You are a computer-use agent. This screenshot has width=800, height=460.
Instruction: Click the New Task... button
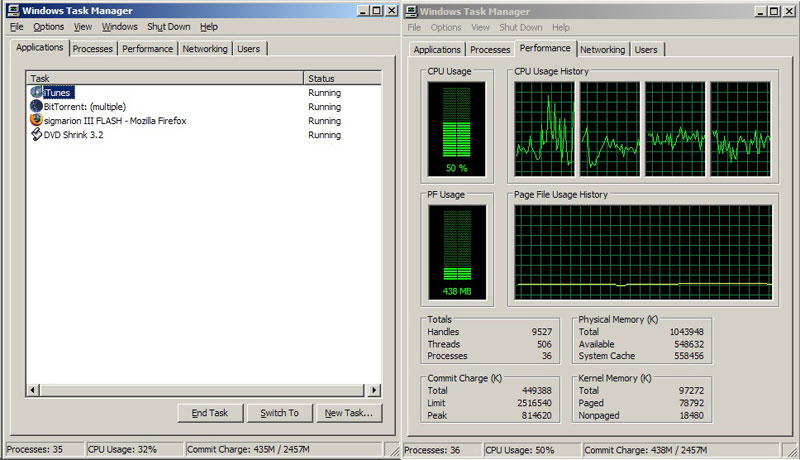point(349,413)
